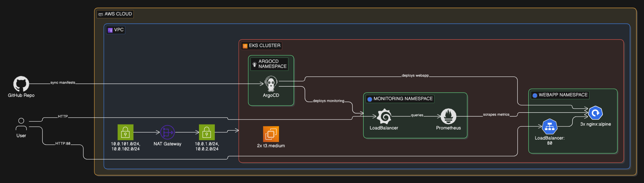Click the WEBAPP NAMESPACE title text

pos(563,95)
